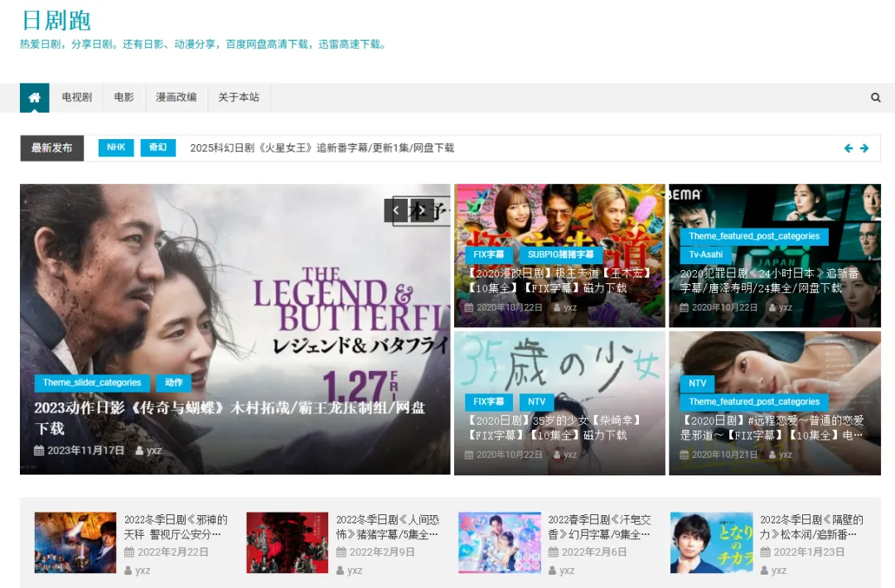The image size is (895, 588).
Task: Select FIX字幕 tag on 极主夫道 card
Action: click(x=489, y=254)
